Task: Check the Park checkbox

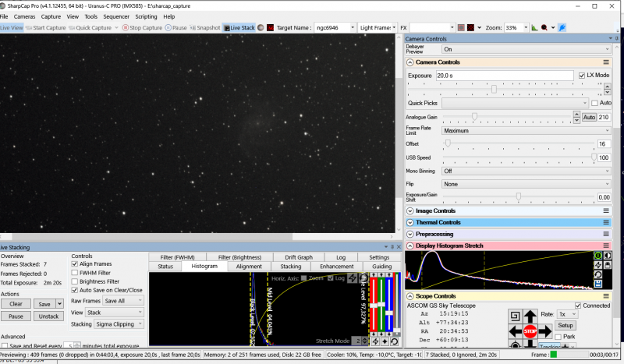Action: 558,337
